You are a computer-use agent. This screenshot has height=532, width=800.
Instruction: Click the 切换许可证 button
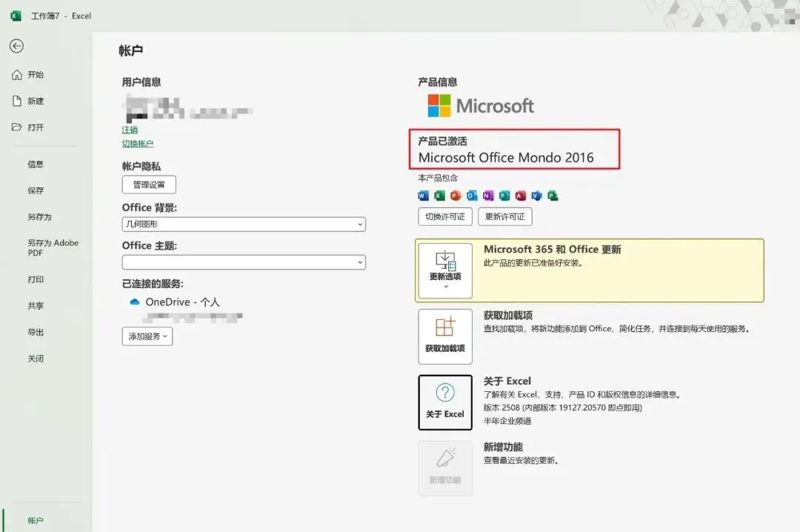[x=445, y=216]
